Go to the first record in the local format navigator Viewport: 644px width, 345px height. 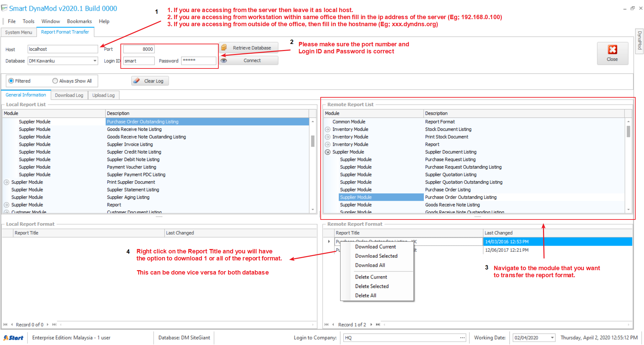[5, 325]
